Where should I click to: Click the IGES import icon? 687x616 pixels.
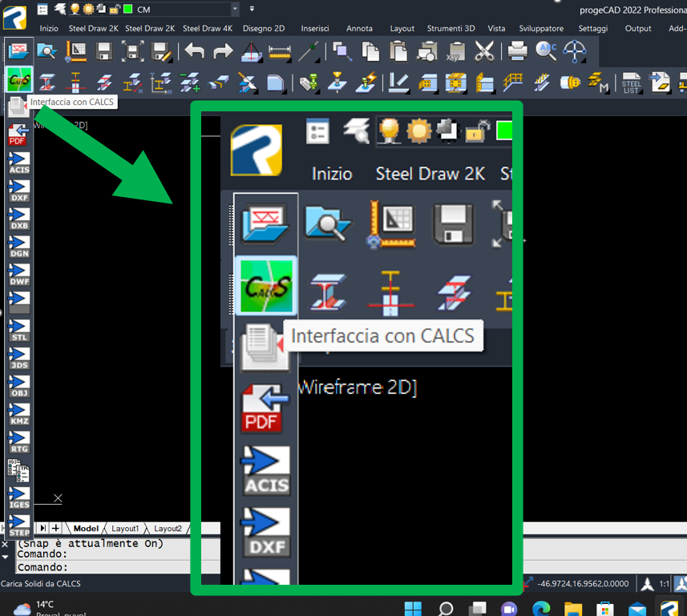19,497
